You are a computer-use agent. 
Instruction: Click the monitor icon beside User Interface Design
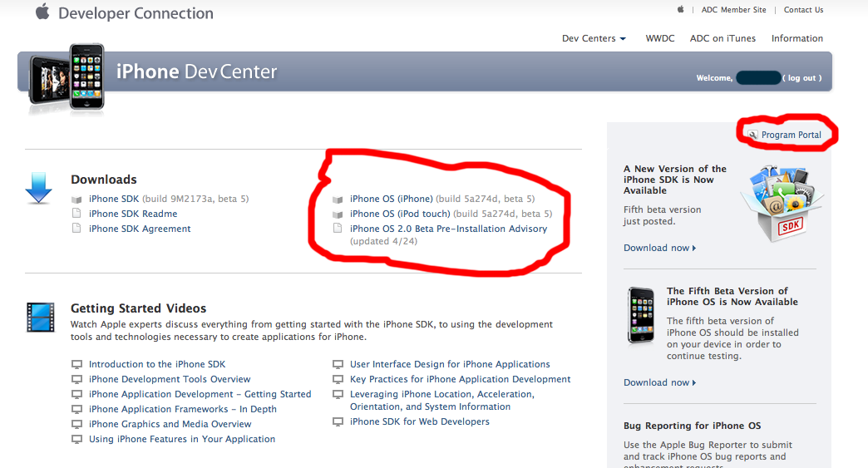338,365
